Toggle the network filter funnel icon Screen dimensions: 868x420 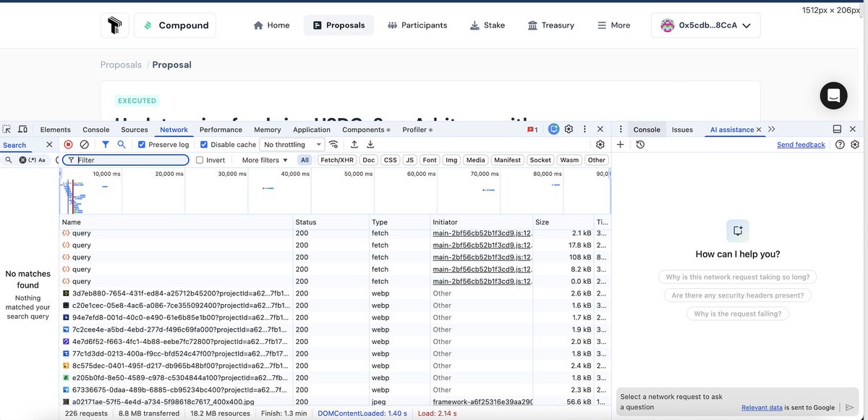click(x=106, y=145)
